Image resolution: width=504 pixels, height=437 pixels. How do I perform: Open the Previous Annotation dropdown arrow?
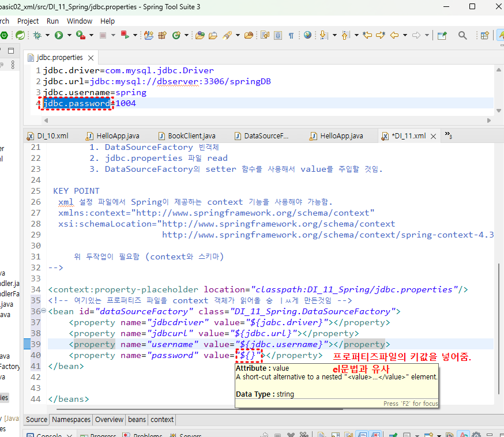pos(356,35)
